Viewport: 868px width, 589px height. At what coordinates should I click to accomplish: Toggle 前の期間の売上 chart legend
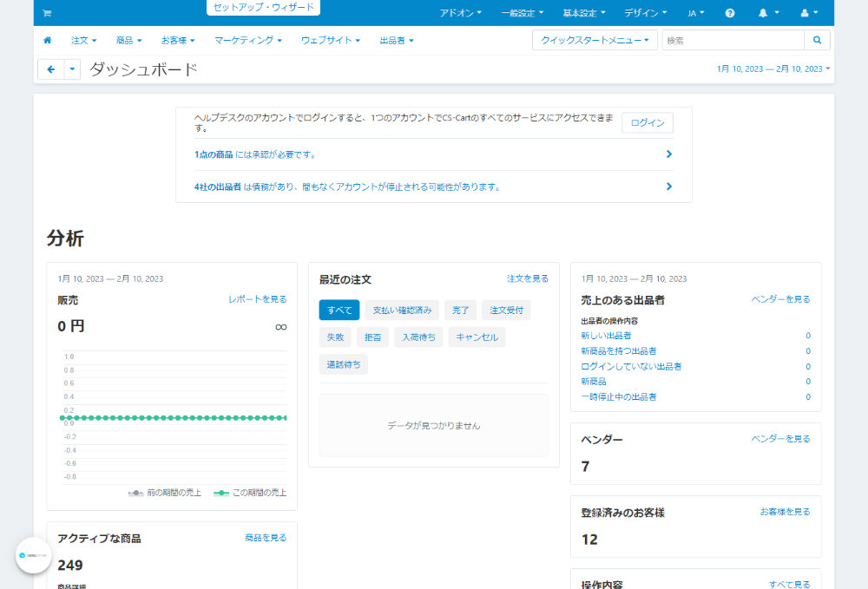coord(164,493)
